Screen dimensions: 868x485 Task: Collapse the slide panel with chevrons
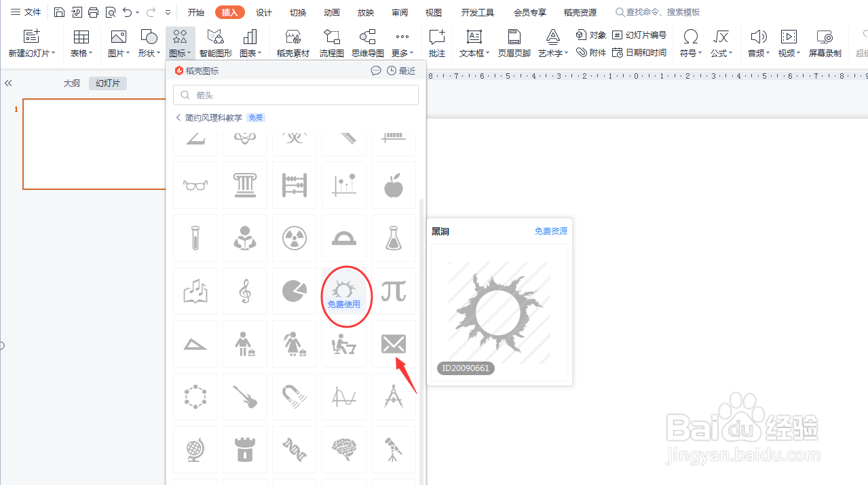click(x=8, y=83)
